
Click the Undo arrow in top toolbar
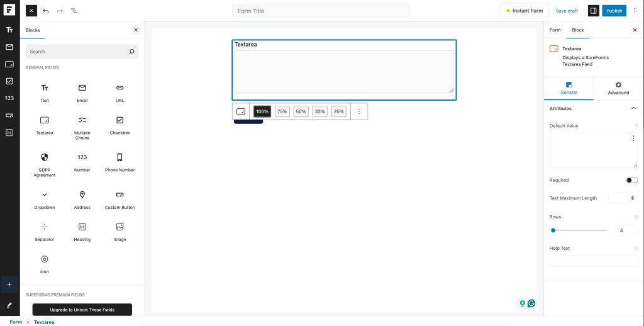[46, 11]
